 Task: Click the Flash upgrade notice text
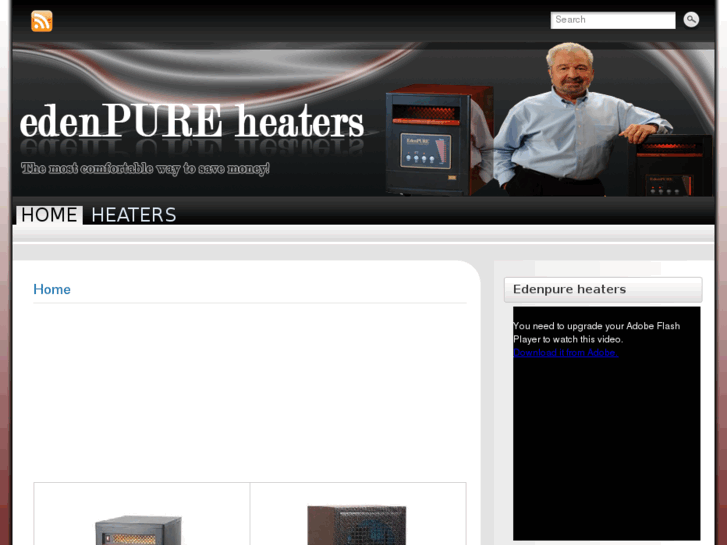(x=596, y=333)
